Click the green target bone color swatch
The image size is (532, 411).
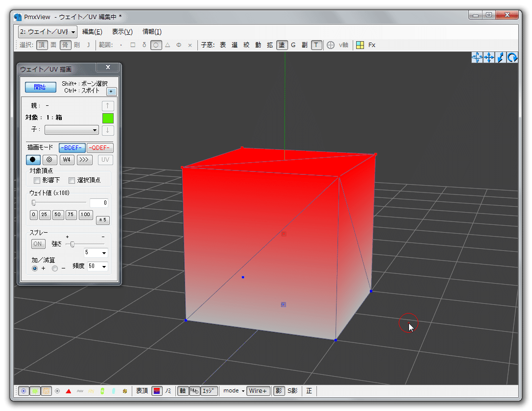click(x=108, y=118)
